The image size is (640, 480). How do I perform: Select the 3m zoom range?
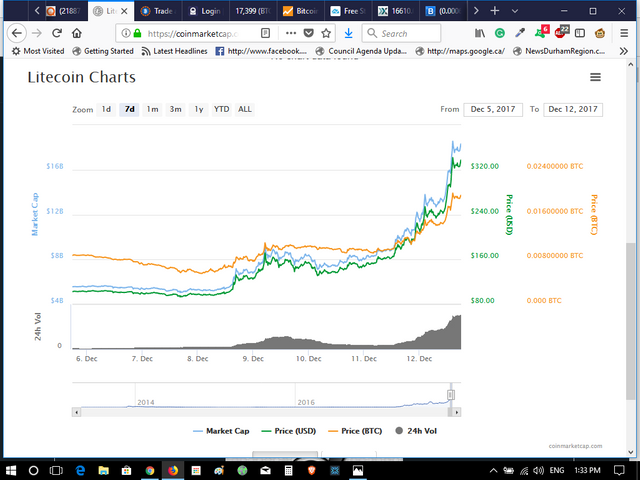tap(176, 109)
